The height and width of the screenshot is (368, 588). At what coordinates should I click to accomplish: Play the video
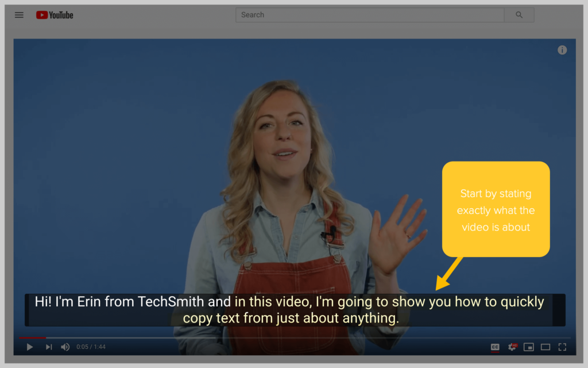(30, 347)
